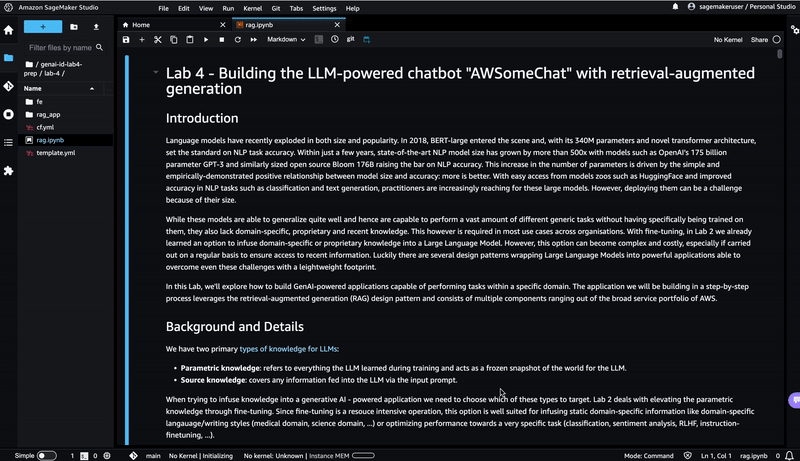
Task: Click the Share button
Action: pos(759,40)
